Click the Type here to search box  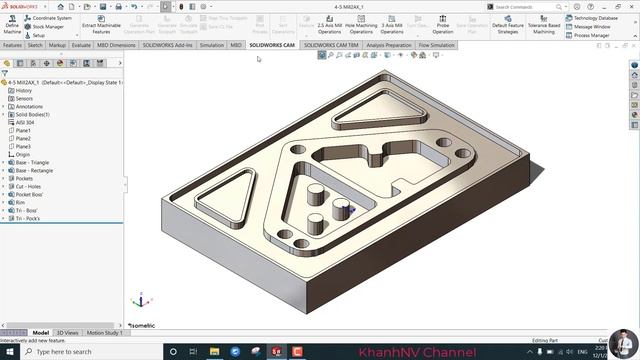[91, 351]
